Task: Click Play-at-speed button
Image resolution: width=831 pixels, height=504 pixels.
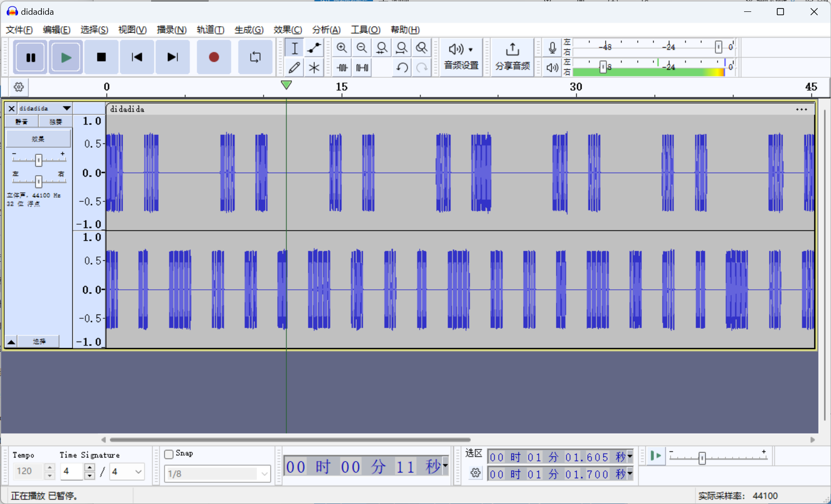Action: [656, 456]
